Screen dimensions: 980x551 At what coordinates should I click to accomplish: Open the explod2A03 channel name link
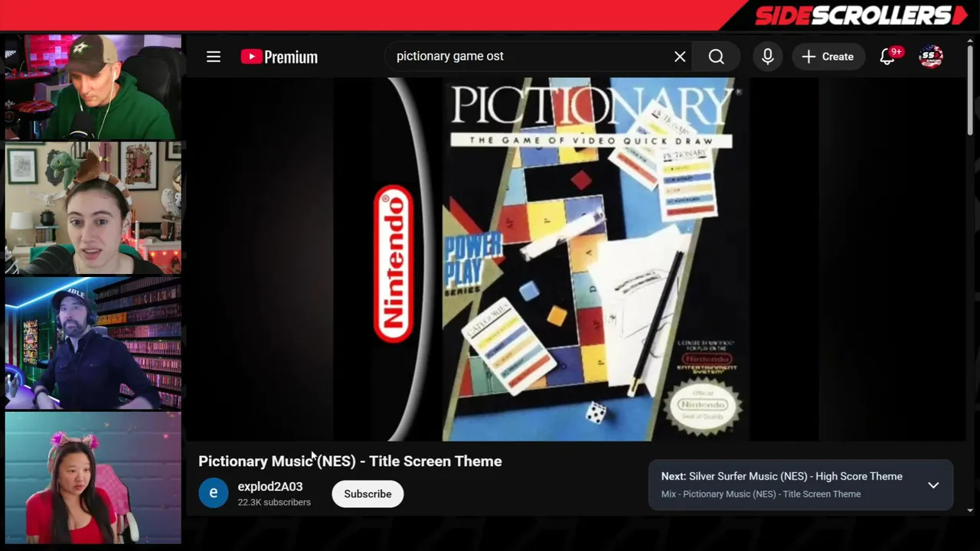(270, 487)
